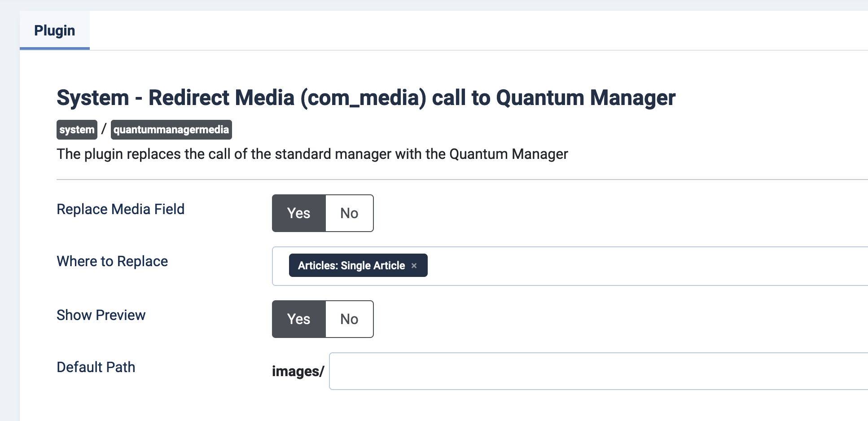Set Replace Media Field to Yes
This screenshot has width=868, height=421.
click(x=298, y=213)
